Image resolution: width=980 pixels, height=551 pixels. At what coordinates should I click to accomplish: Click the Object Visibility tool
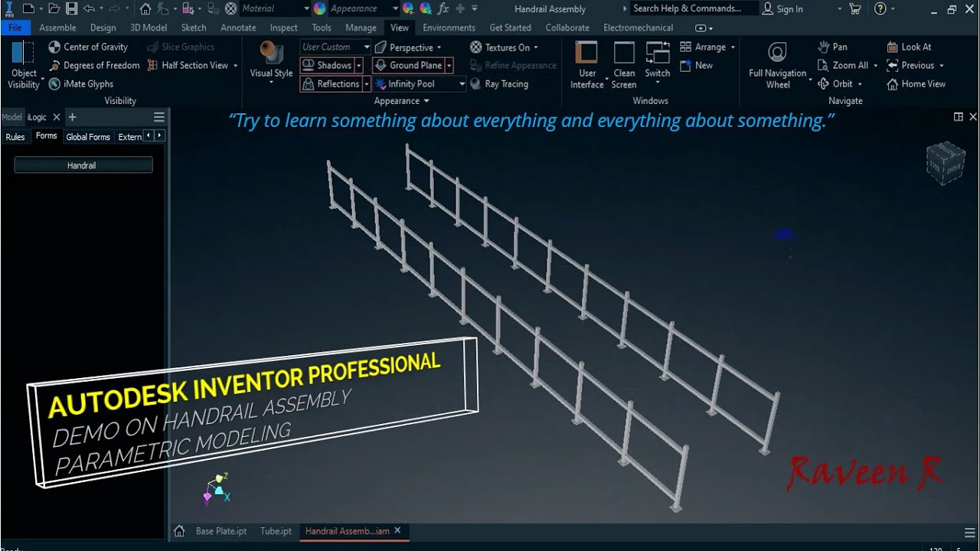[x=24, y=66]
